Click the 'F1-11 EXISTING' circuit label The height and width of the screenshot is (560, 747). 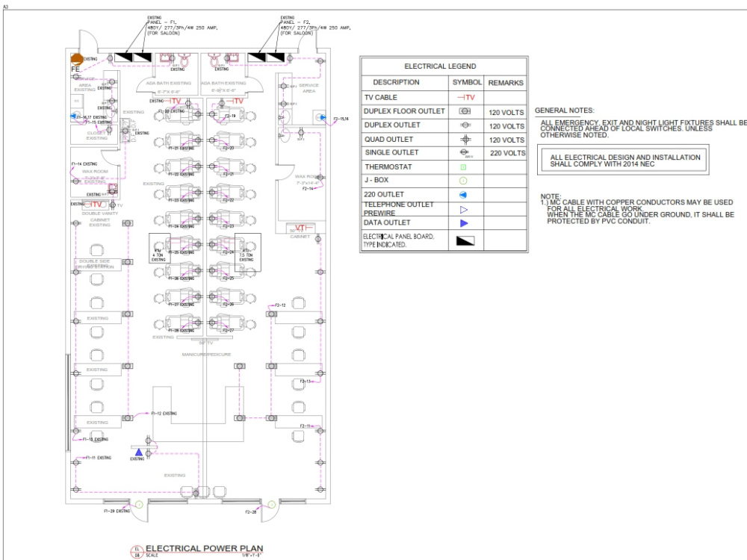coord(98,458)
